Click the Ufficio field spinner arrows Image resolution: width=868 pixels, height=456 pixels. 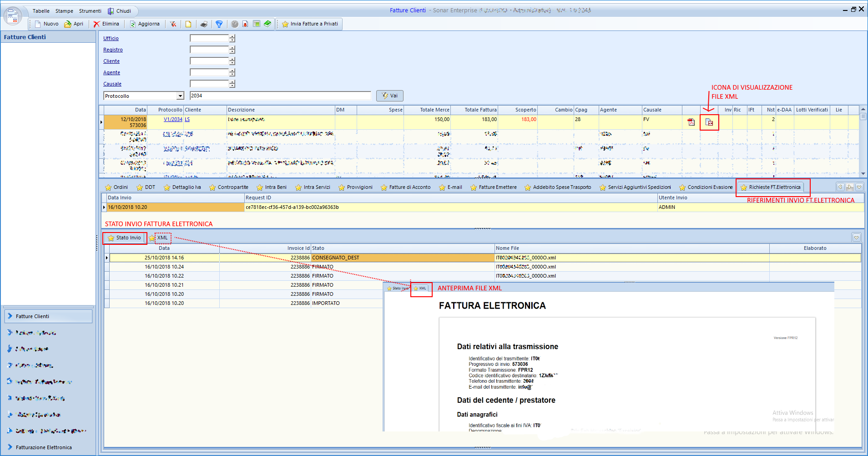click(232, 39)
